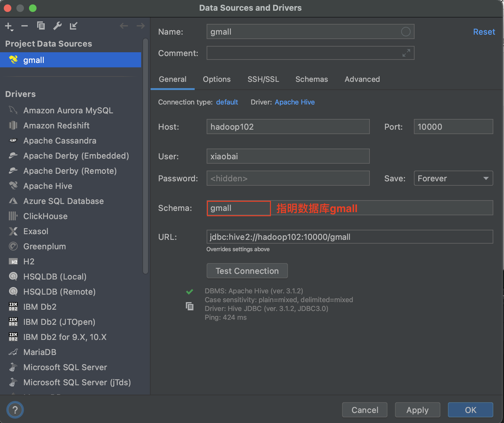Select the HSQLDB (Remote) driver row
This screenshot has width=504, height=423.
71,291
